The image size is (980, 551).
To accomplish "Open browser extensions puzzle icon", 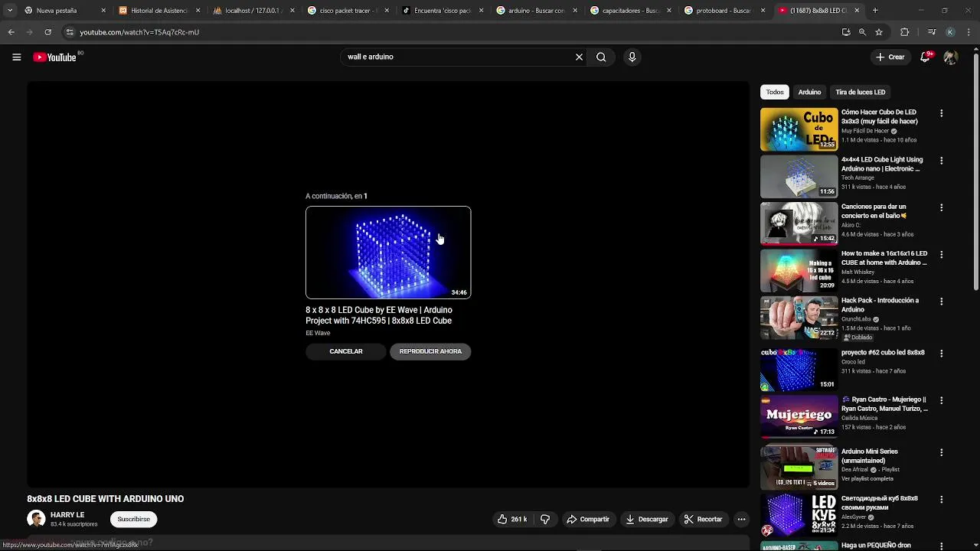I will point(904,32).
